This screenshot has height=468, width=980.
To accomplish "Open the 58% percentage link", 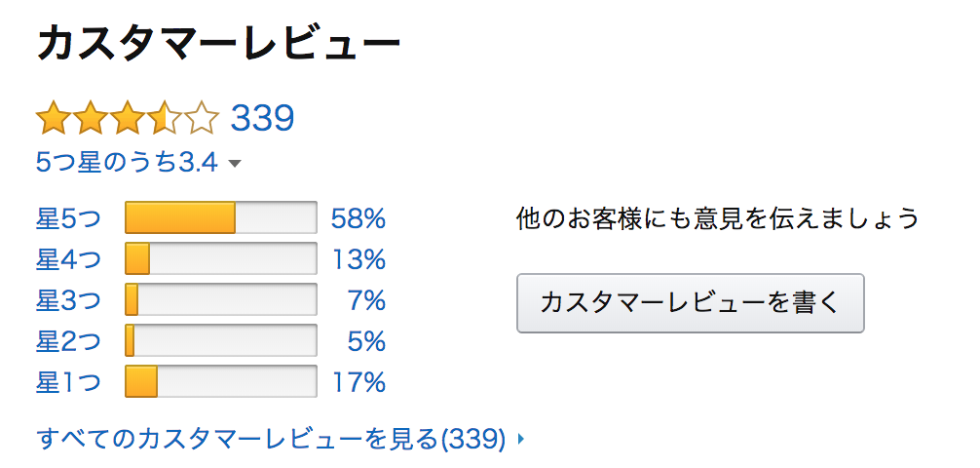I will click(x=358, y=218).
